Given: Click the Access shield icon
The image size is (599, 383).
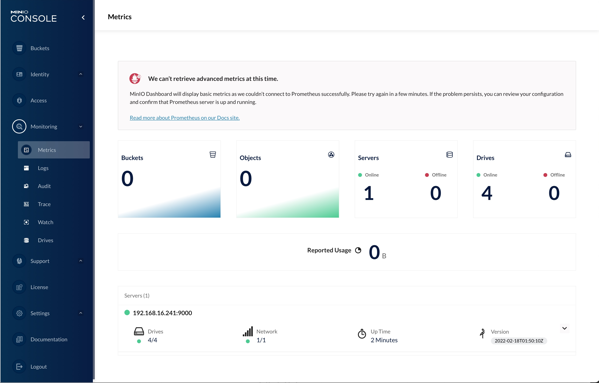Looking at the screenshot, I should tap(19, 100).
